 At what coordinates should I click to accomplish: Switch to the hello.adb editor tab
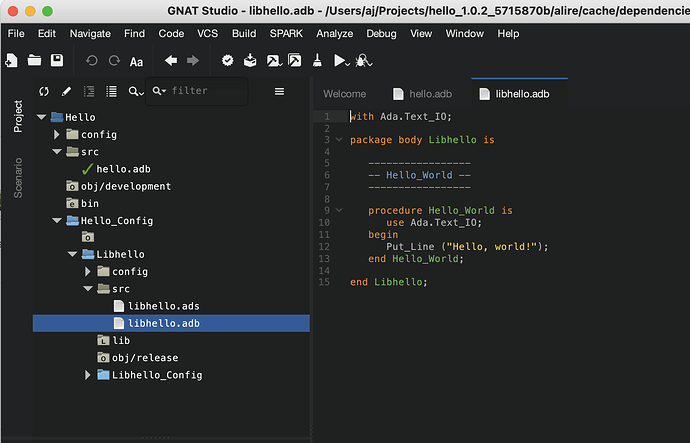(425, 94)
